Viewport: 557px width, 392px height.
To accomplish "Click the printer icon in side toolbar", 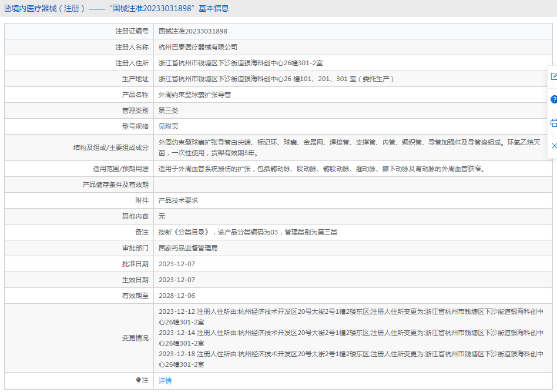I will click(x=554, y=123).
